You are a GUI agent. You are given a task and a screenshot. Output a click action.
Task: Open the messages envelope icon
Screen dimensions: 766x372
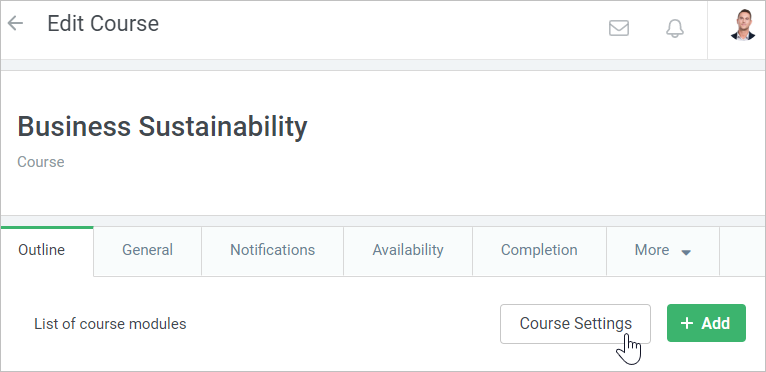click(x=618, y=28)
